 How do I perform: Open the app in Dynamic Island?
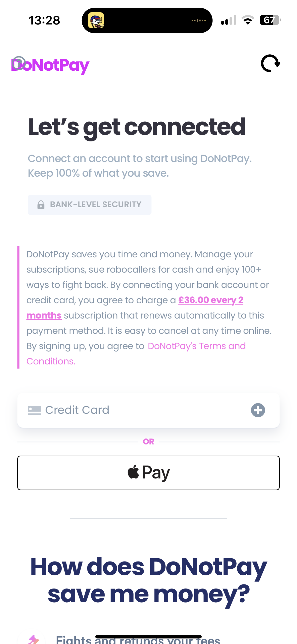pyautogui.click(x=96, y=20)
